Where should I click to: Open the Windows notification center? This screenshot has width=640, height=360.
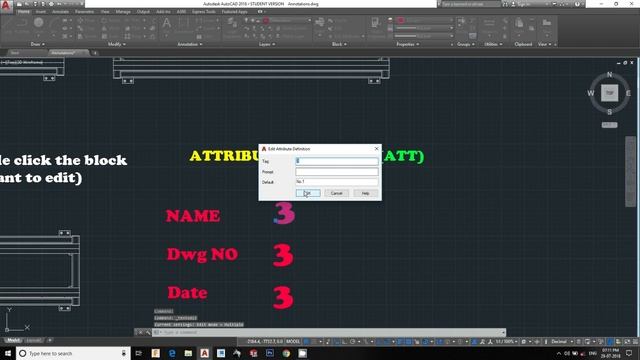pyautogui.click(x=629, y=353)
